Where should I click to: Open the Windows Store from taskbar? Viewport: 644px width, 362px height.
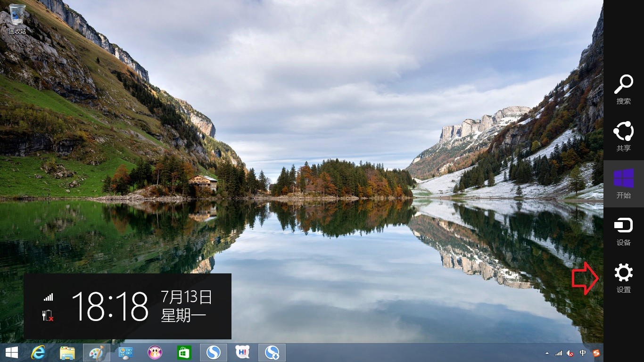(x=184, y=353)
